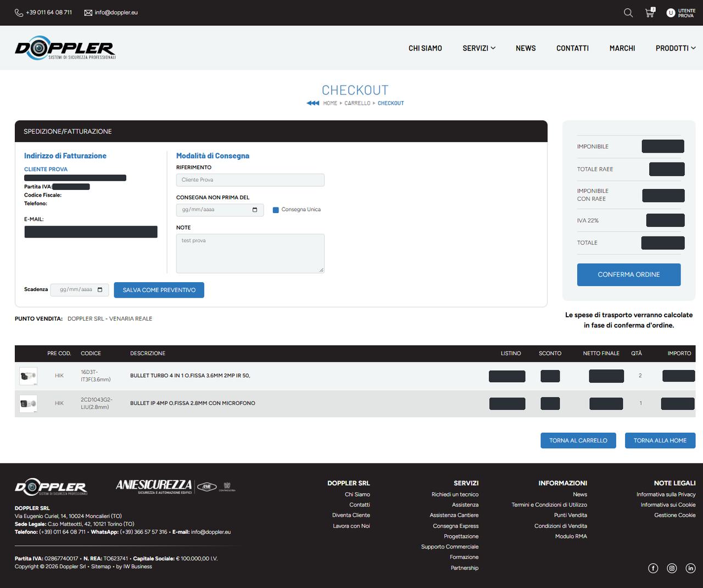703x588 pixels.
Task: Open the Chi Siamo menu item
Action: [425, 48]
